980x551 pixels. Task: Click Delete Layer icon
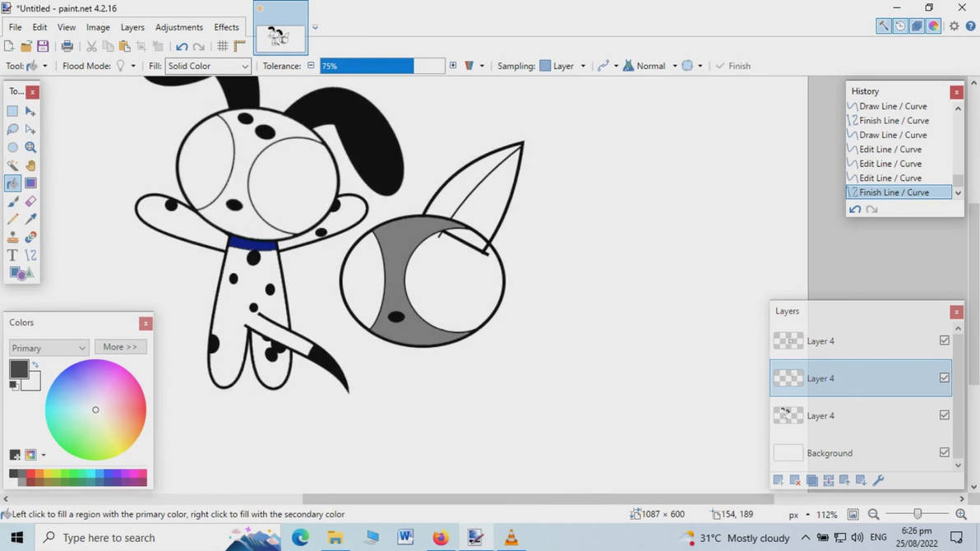[795, 479]
